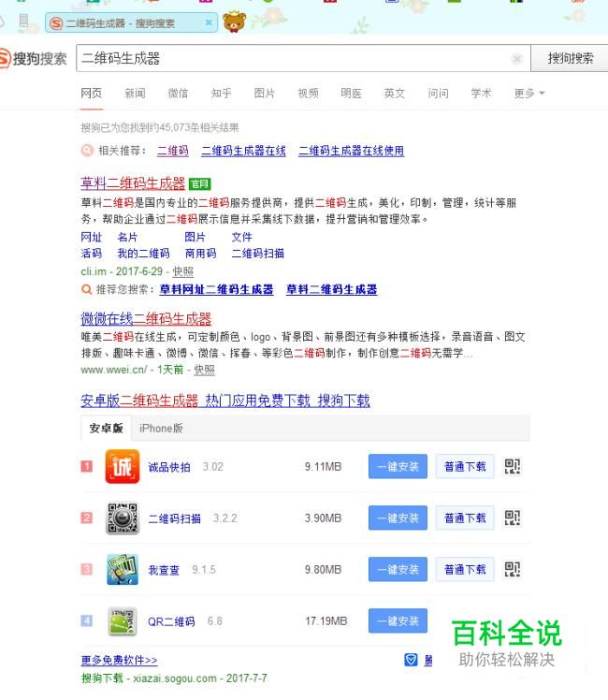Open the 草料二维码生成器 result title
Screen dimensions: 608x700
pyautogui.click(x=133, y=183)
